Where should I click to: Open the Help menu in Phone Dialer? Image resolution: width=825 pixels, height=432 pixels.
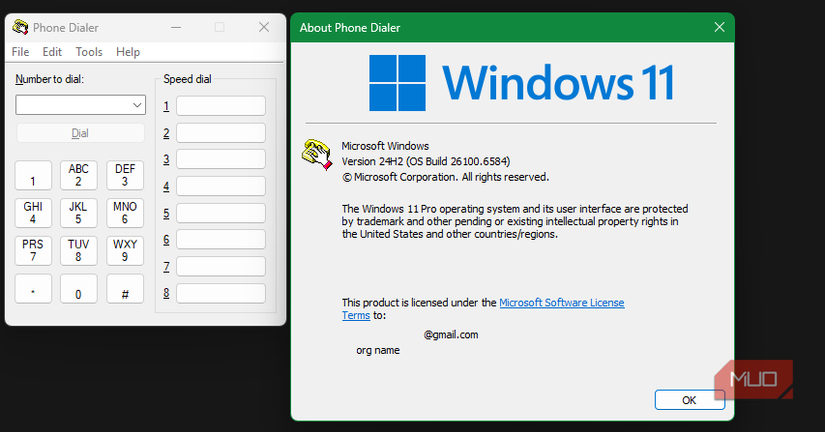(x=128, y=52)
